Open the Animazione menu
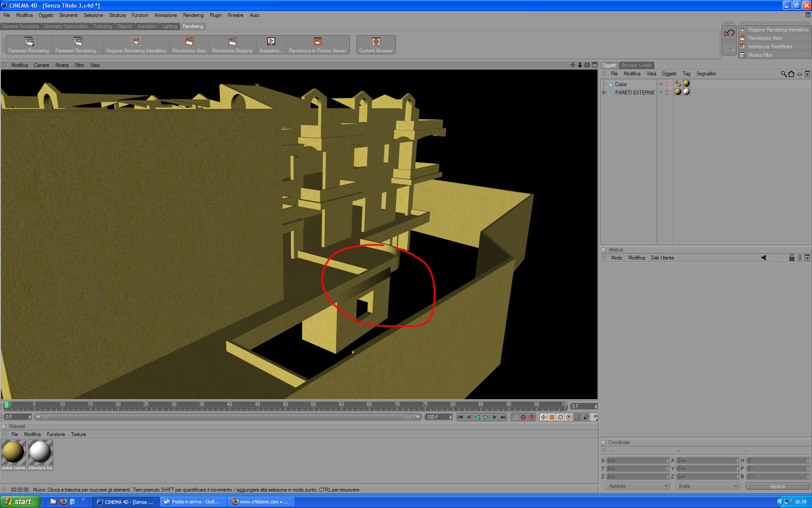The width and height of the screenshot is (812, 508). tap(165, 15)
